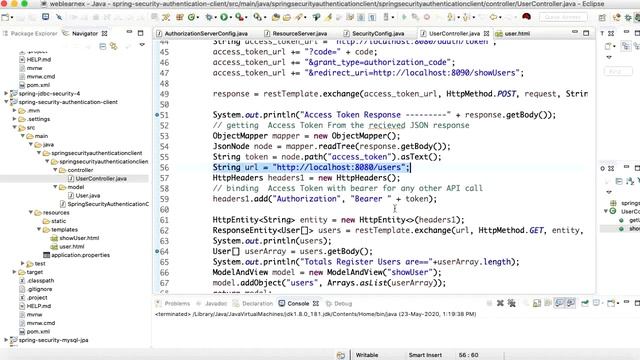The image size is (640, 360).
Task: Click Toggle Mark Occurrences toolbar icon
Action: click(328, 17)
